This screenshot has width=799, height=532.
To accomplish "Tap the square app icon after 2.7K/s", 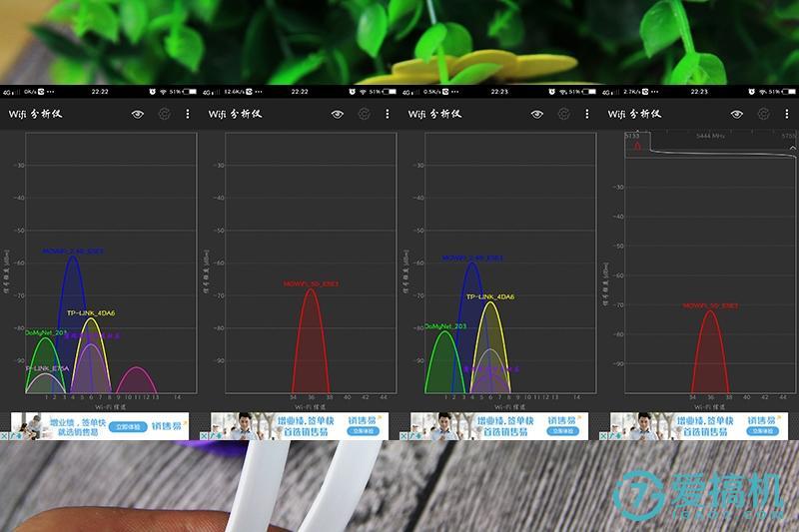I will tap(645, 92).
